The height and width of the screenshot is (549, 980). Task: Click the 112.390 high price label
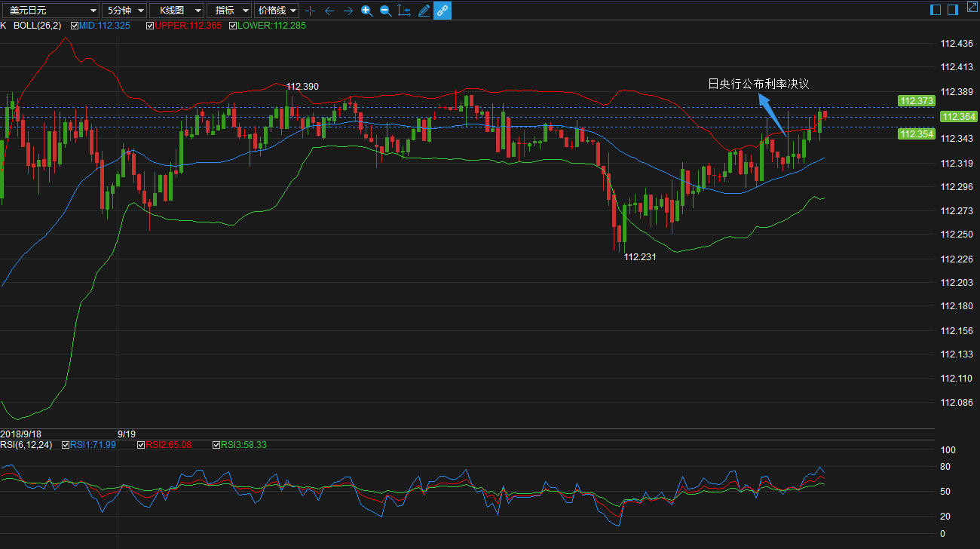tap(302, 87)
